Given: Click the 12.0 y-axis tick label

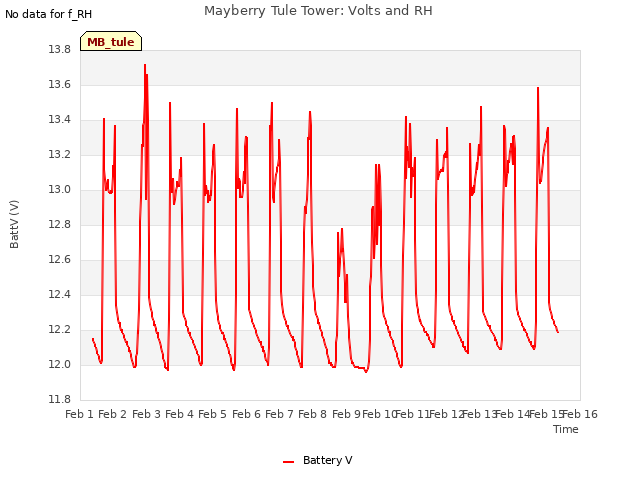Looking at the screenshot, I should tap(60, 364).
